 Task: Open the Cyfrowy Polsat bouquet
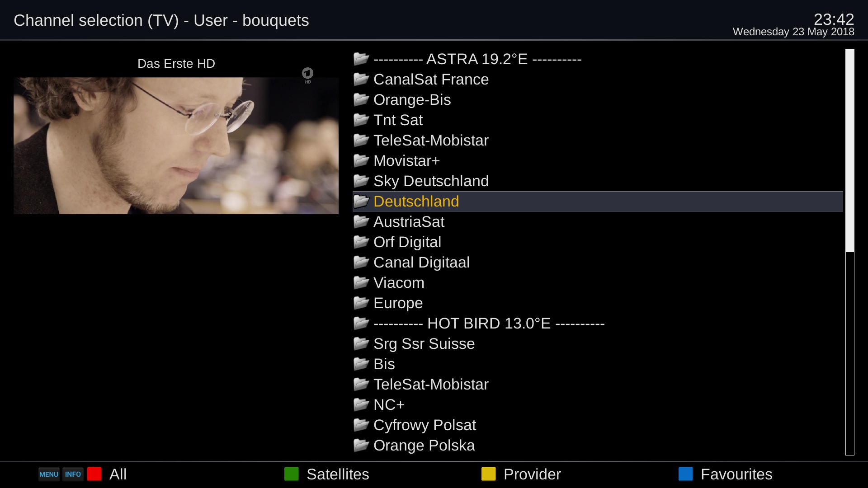(598, 425)
